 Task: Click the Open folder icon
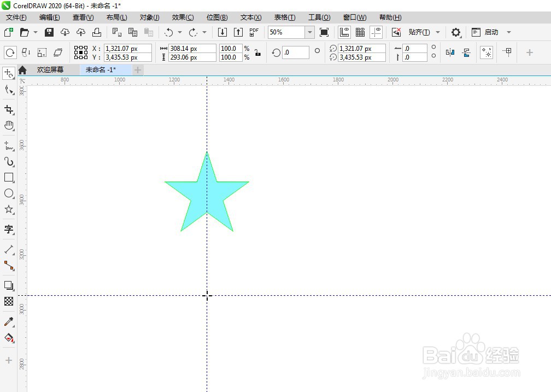pyautogui.click(x=24, y=32)
